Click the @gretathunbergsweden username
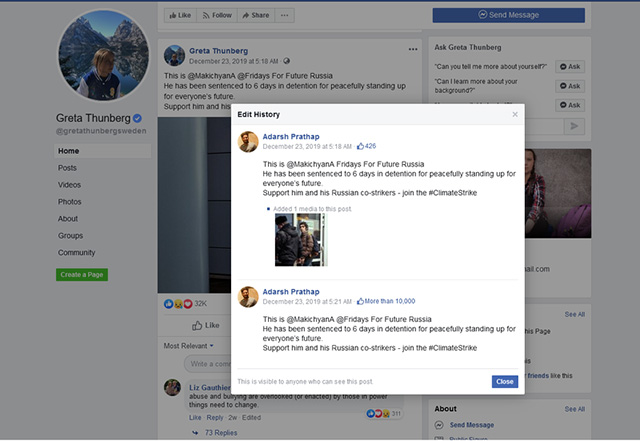The width and height of the screenshot is (640, 441). coord(101,131)
